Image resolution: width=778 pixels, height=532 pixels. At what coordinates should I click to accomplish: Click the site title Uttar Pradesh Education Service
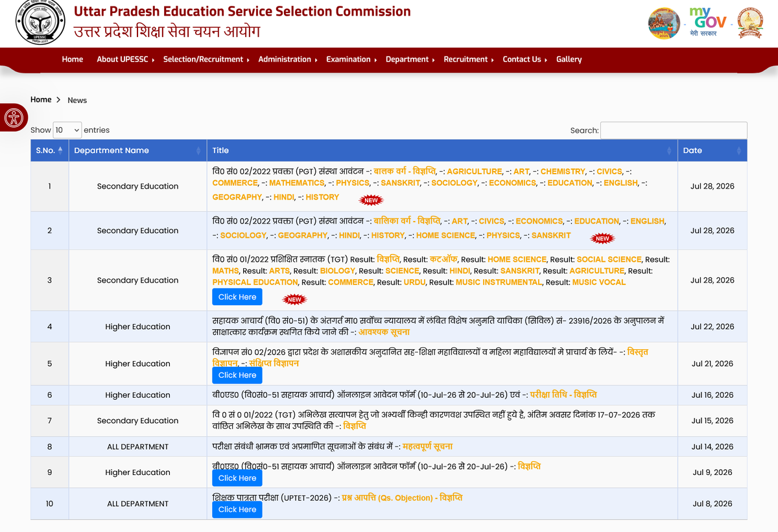click(242, 11)
